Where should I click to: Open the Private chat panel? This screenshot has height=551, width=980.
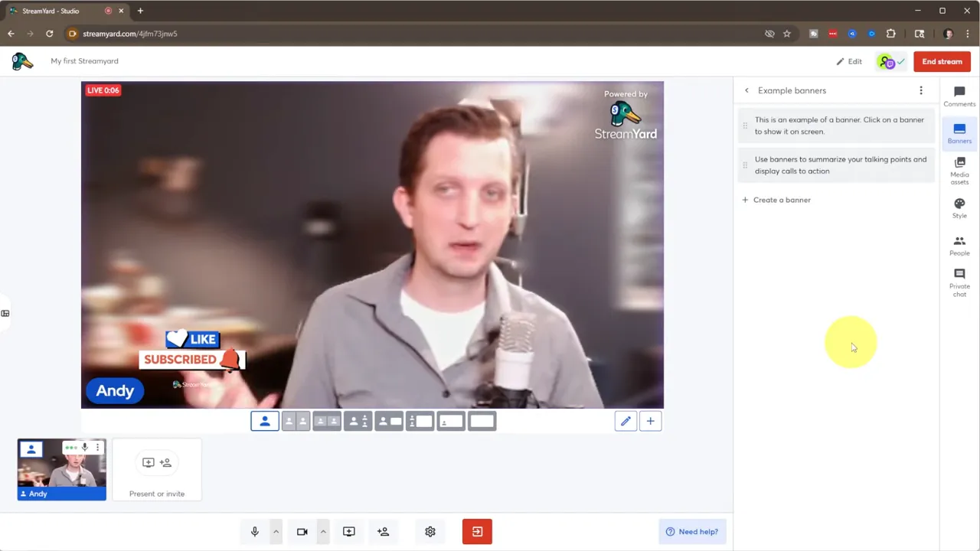(959, 282)
